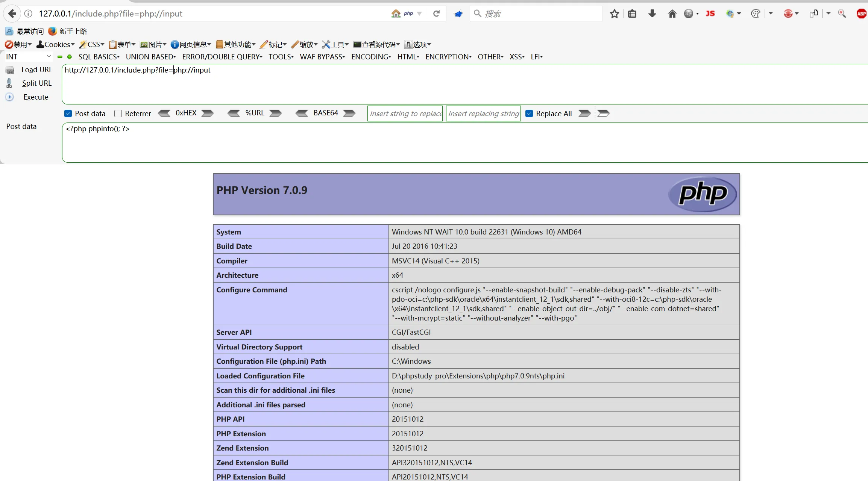
Task: Click the home icon in toolbar
Action: (672, 14)
